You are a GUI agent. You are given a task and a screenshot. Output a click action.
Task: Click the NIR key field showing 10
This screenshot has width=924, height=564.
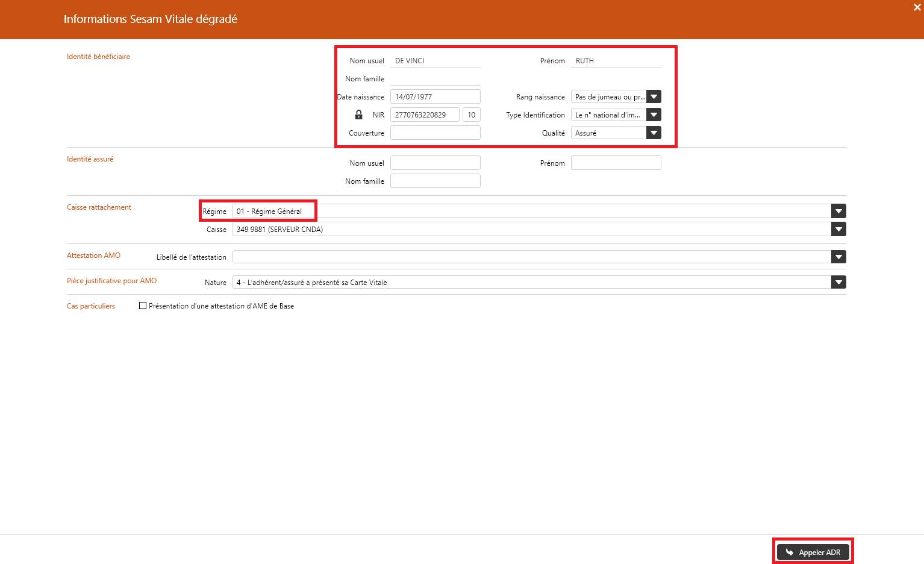(471, 114)
